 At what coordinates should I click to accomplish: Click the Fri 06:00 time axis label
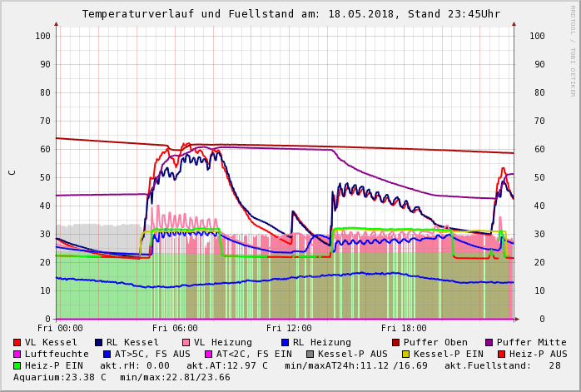click(175, 328)
